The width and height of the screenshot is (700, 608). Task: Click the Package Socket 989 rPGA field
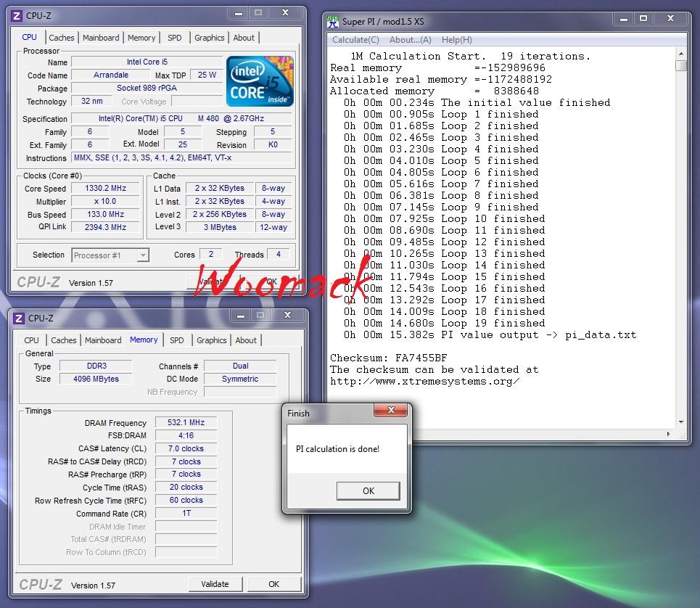pyautogui.click(x=147, y=88)
